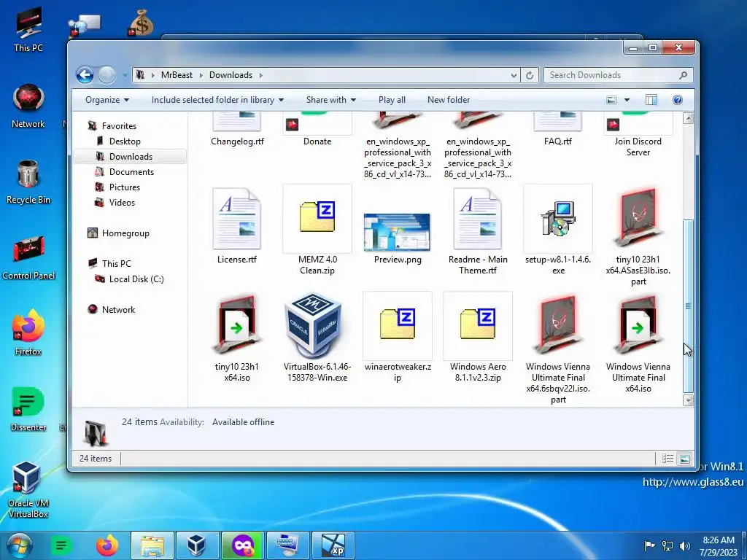This screenshot has width=747, height=560.
Task: Select the winaerotweaker.zip archive icon
Action: (398, 325)
